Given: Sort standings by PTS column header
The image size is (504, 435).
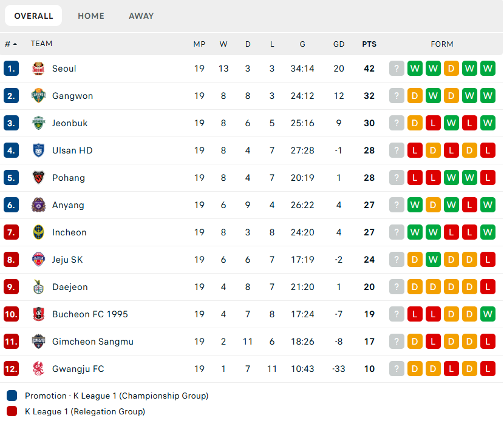Looking at the screenshot, I should (x=369, y=44).
